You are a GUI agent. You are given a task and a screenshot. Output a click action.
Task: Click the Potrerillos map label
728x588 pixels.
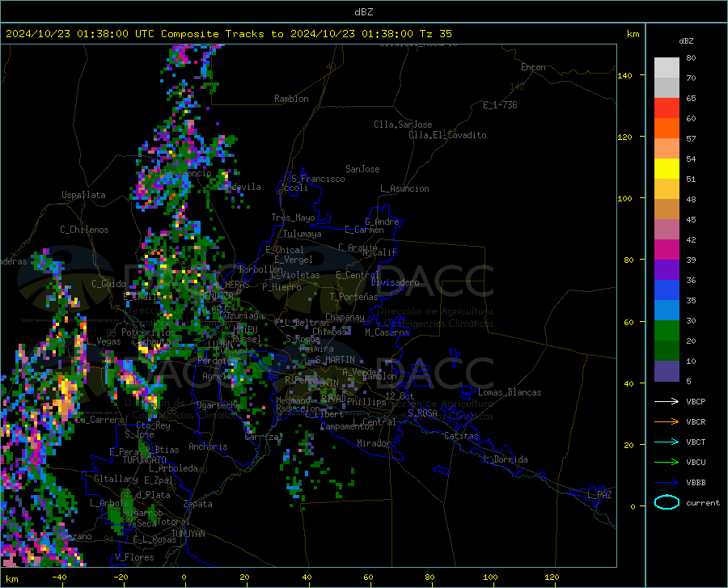point(148,332)
